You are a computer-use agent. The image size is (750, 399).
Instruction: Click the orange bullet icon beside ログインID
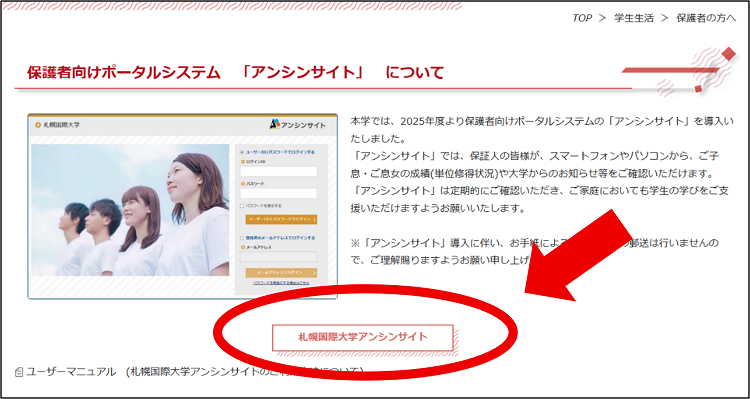(243, 162)
